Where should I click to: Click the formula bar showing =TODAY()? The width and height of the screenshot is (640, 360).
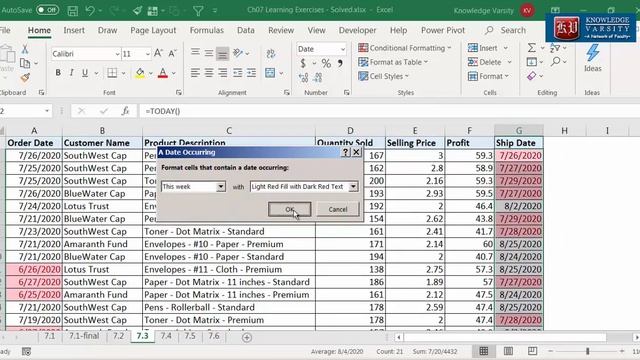coord(388,111)
